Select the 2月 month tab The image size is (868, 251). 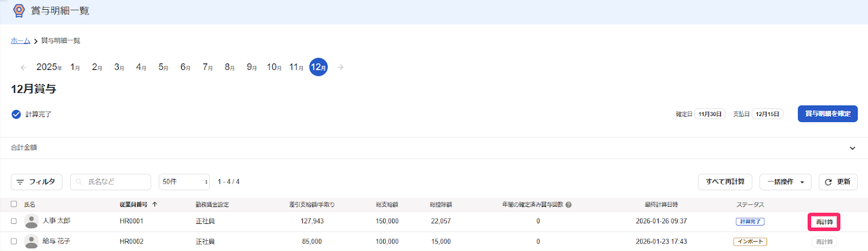pos(97,67)
